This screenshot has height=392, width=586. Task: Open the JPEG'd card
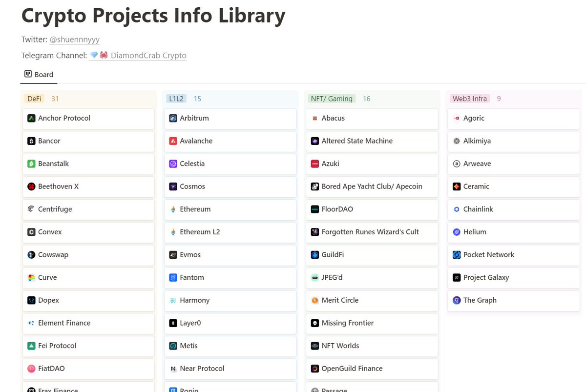372,277
